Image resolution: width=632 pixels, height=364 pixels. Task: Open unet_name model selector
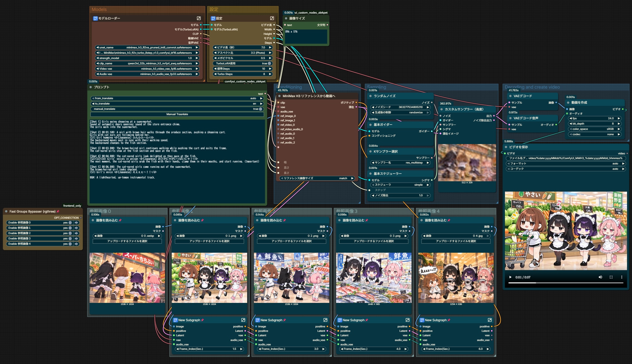point(147,48)
